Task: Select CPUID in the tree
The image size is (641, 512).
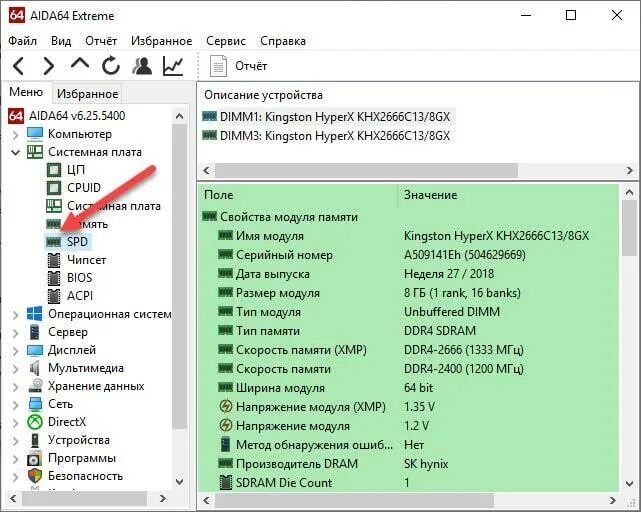Action: coord(84,188)
